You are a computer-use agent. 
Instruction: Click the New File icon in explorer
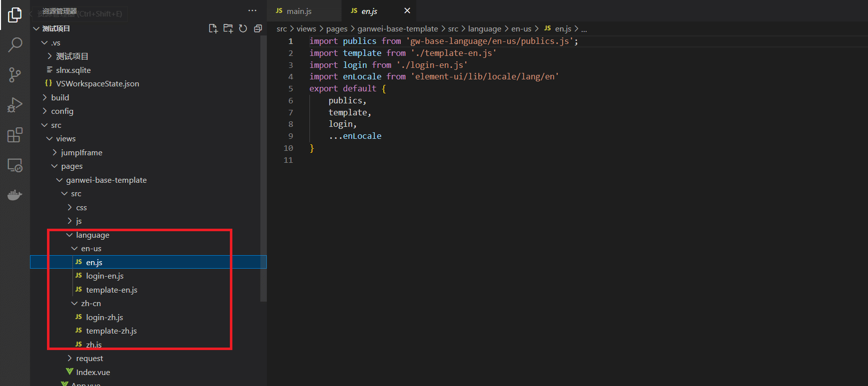213,28
